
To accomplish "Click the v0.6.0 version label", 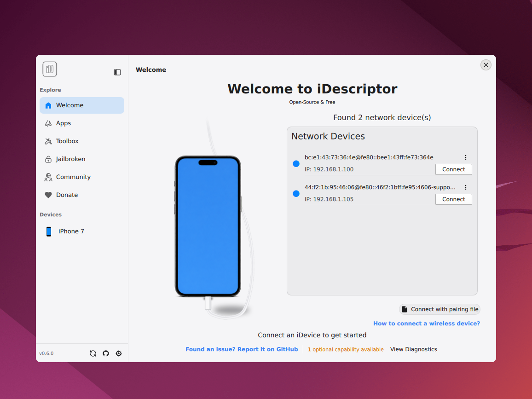I will click(46, 353).
